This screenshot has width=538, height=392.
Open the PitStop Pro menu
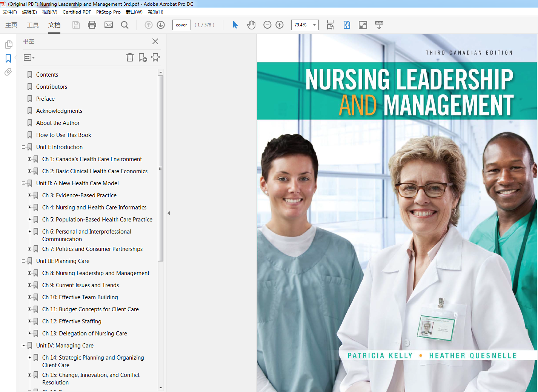click(108, 12)
